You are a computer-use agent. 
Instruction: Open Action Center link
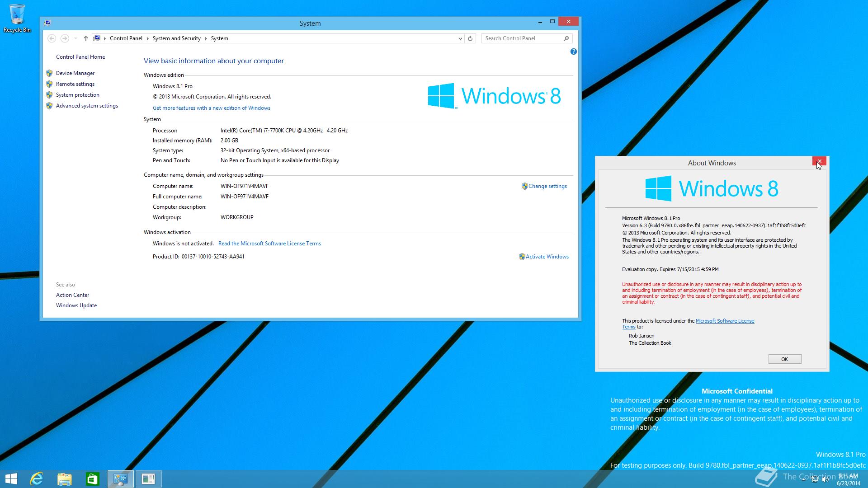click(72, 295)
